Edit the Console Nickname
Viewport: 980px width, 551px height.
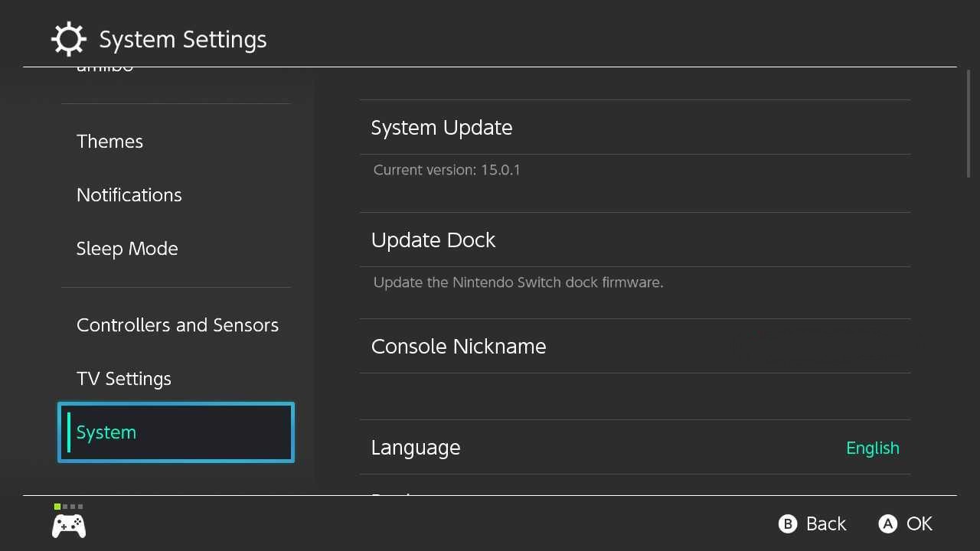pyautogui.click(x=458, y=347)
